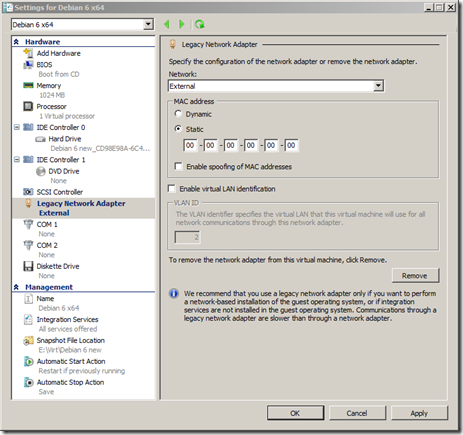Select BIOS in the hardware tree
This screenshot has width=463, height=435.
pos(44,64)
